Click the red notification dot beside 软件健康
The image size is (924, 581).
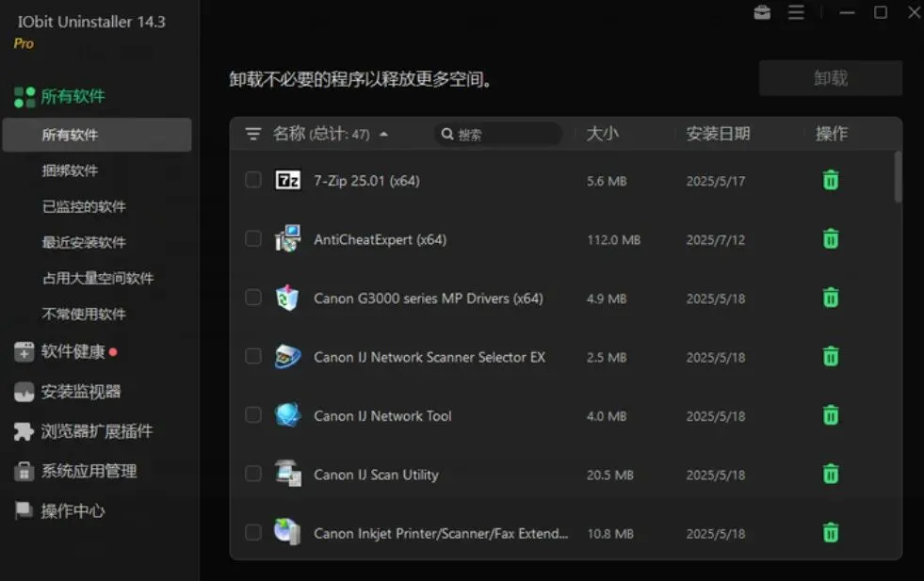(113, 352)
